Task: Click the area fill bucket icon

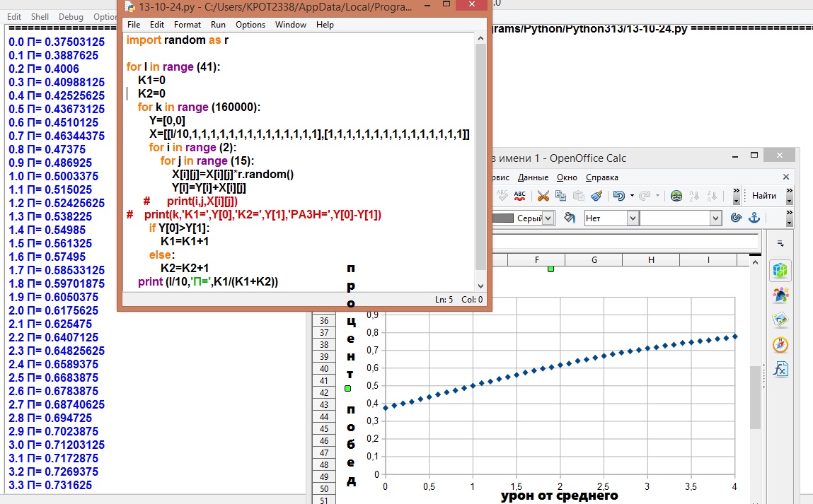Action: 570,219
